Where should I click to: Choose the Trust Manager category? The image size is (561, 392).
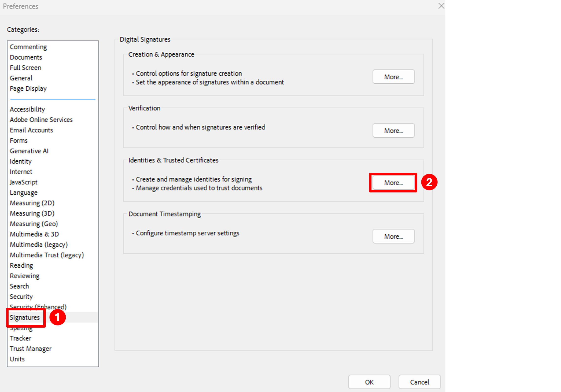pyautogui.click(x=31, y=349)
